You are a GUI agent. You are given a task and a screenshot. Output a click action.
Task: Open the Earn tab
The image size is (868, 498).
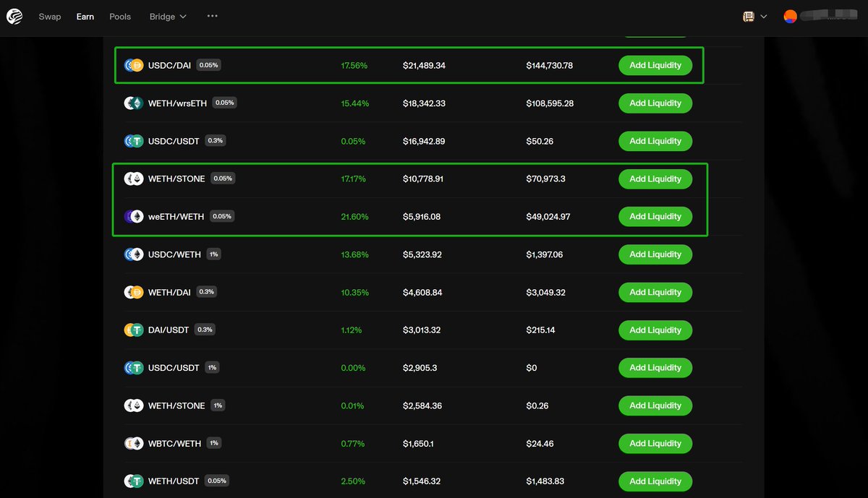tap(85, 17)
